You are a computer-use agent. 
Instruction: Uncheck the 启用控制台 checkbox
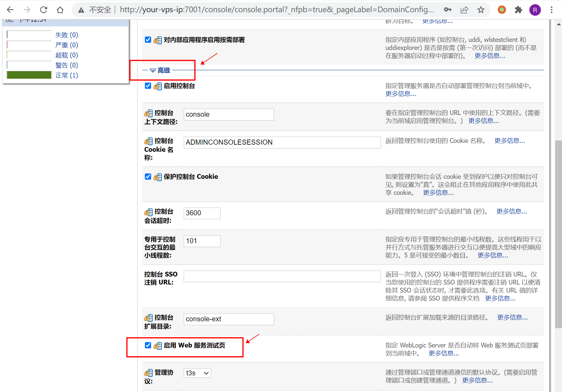coord(148,86)
